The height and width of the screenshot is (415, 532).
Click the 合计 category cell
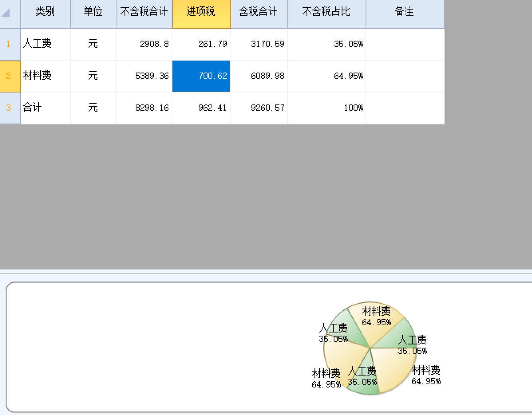coord(45,108)
